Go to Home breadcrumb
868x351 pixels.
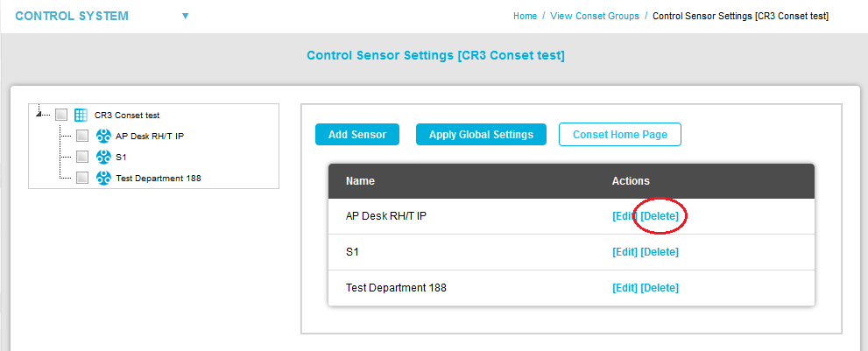[x=525, y=16]
